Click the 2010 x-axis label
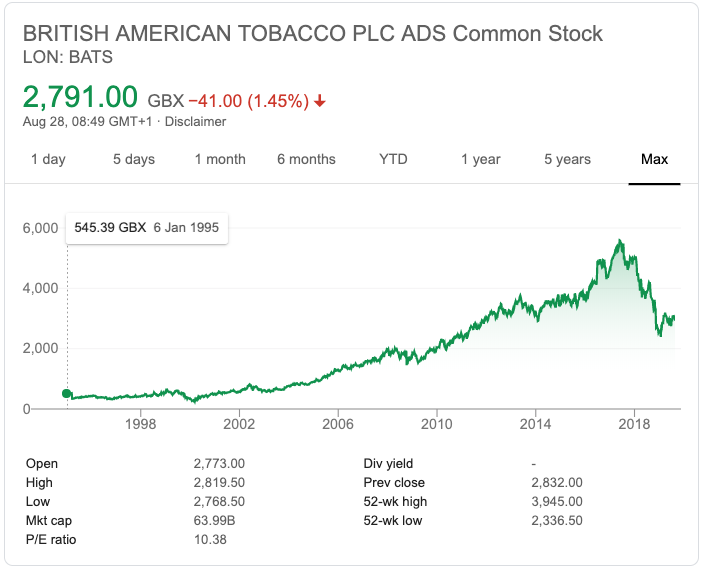The height and width of the screenshot is (570, 703). click(x=437, y=424)
